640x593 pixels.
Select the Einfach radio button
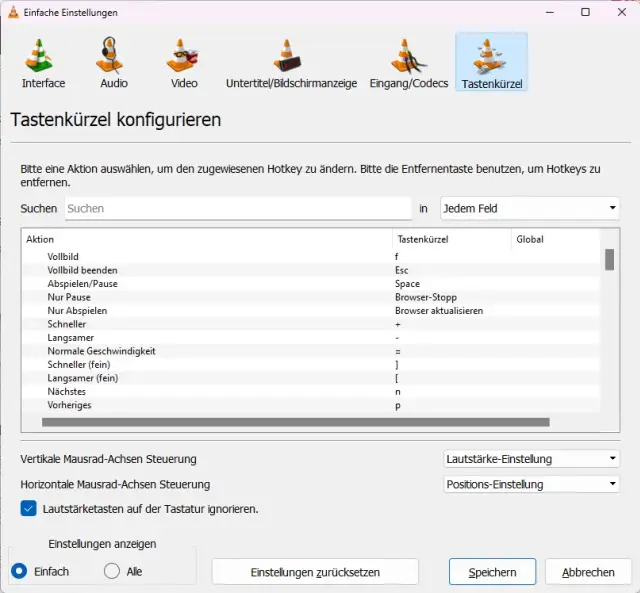[x=19, y=571]
